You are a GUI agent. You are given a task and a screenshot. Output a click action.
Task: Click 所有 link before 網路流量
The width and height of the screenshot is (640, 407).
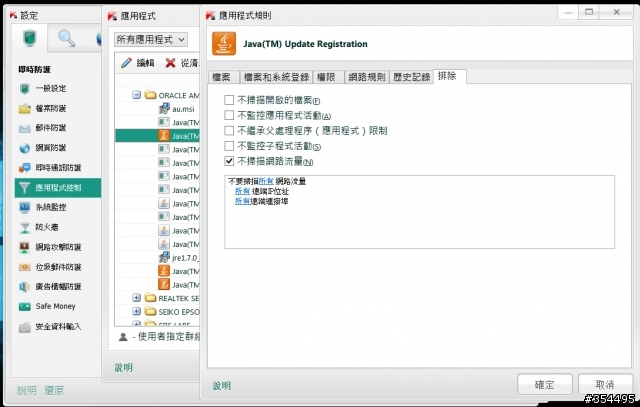click(266, 181)
